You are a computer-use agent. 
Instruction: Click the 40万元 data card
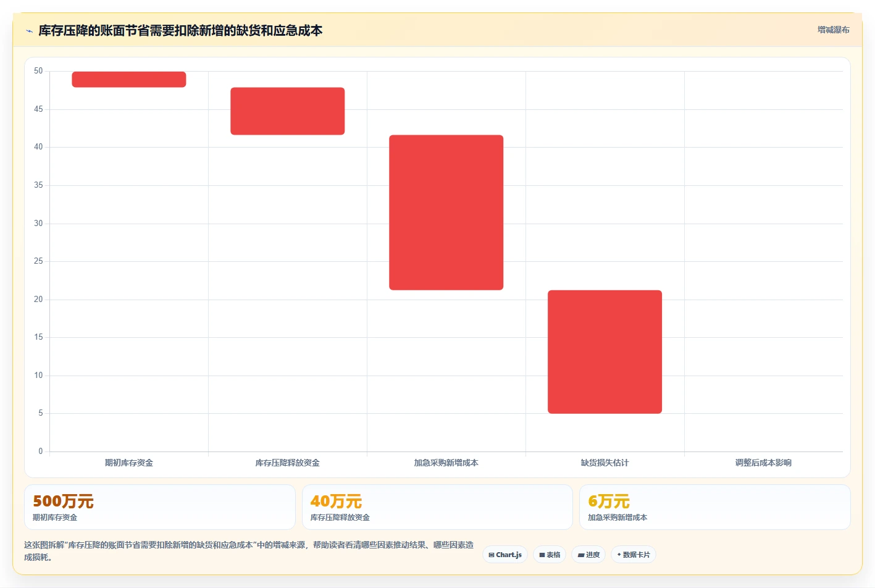pyautogui.click(x=437, y=507)
